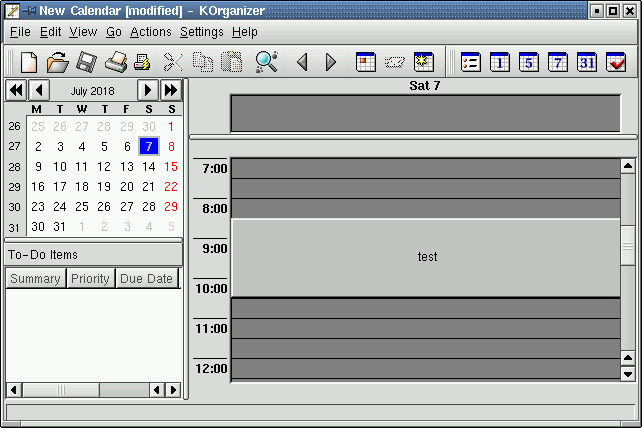Viewport: 642px width, 428px height.
Task: Click the New calendar document icon
Action: click(28, 62)
